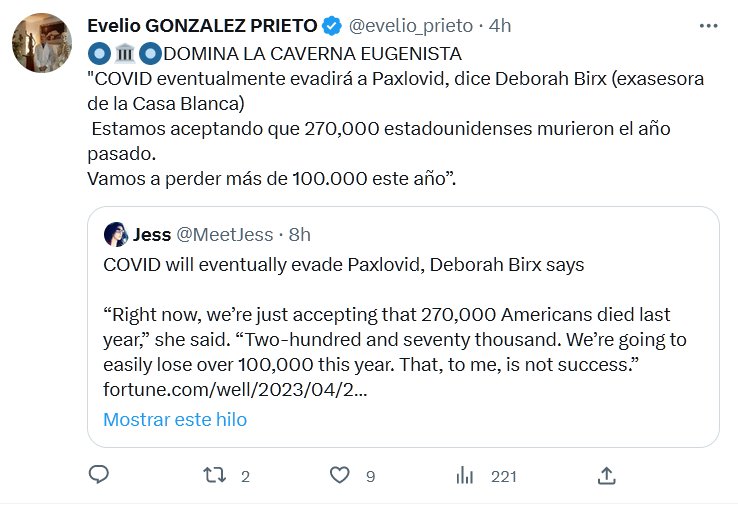Go to the @MeetJess handle
The image size is (738, 510).
(225, 235)
